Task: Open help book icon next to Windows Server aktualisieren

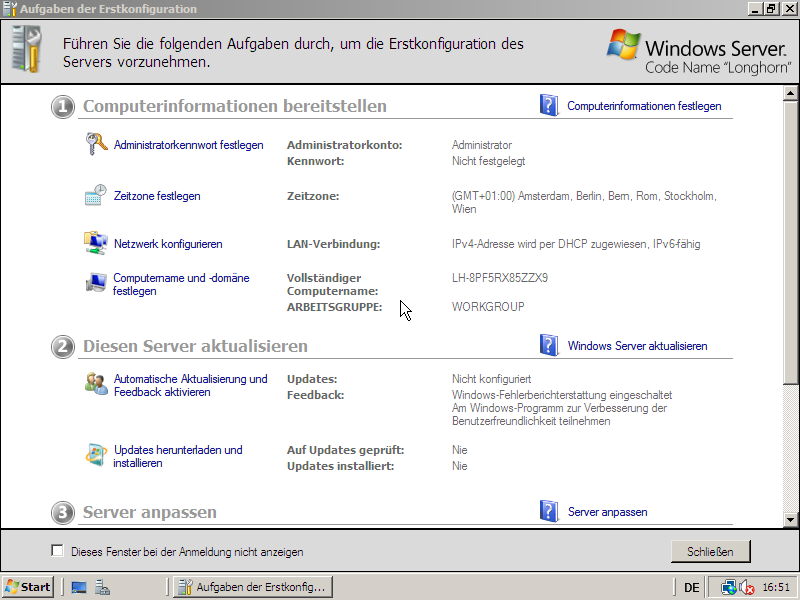Action: 549,345
